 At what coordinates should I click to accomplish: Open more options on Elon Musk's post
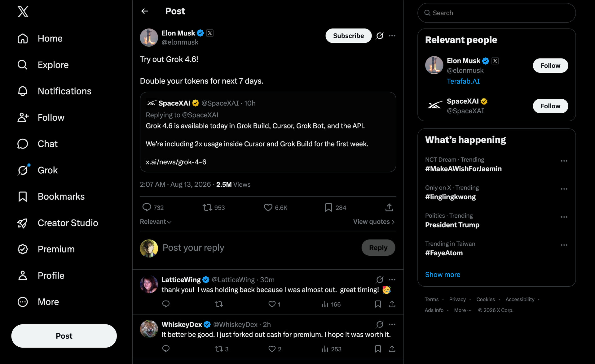pyautogui.click(x=392, y=36)
